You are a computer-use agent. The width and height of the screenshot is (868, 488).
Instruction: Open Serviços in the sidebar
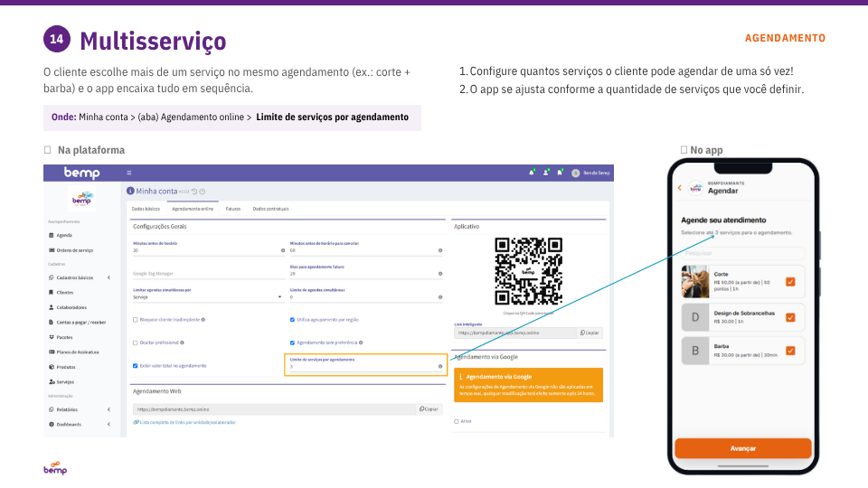pos(61,381)
